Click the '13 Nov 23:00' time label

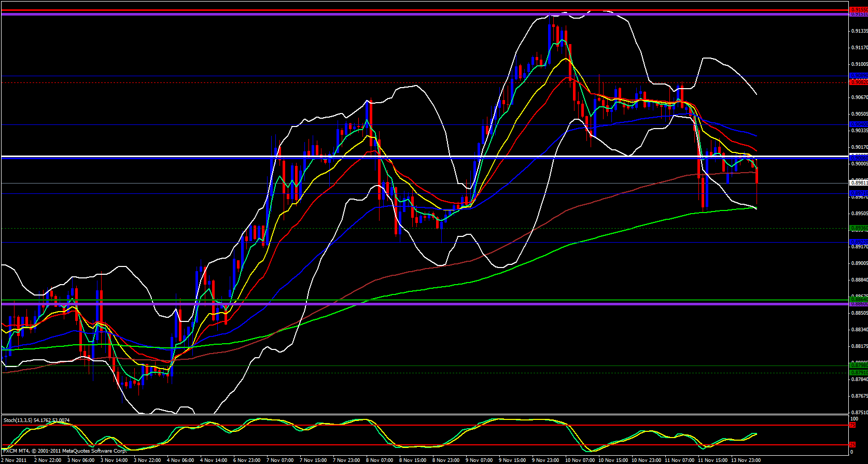pos(746,460)
